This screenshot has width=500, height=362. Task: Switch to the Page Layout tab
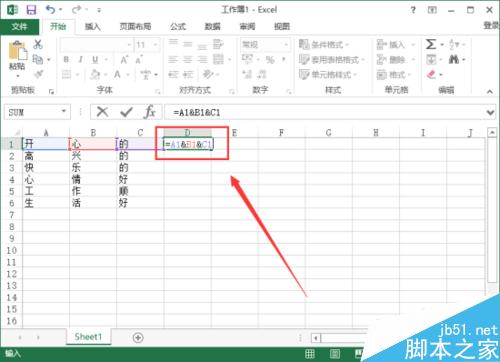[x=135, y=27]
